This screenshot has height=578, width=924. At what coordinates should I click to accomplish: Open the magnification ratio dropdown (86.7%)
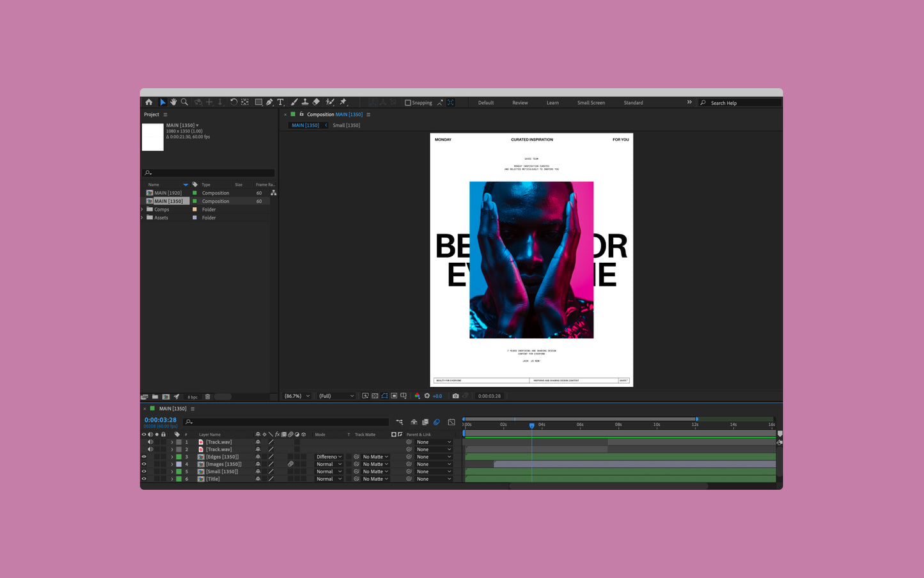(x=297, y=396)
